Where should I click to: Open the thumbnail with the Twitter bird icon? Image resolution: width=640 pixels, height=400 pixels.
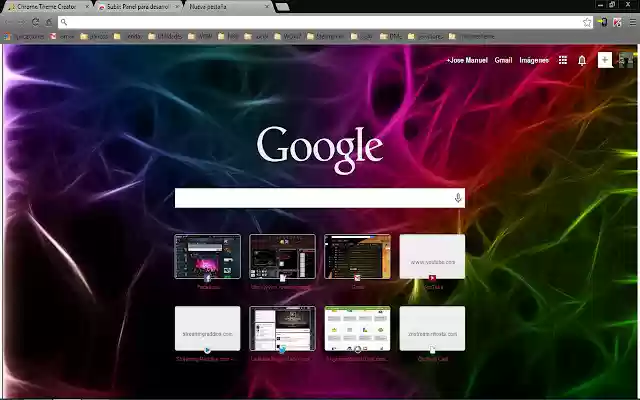pyautogui.click(x=282, y=329)
